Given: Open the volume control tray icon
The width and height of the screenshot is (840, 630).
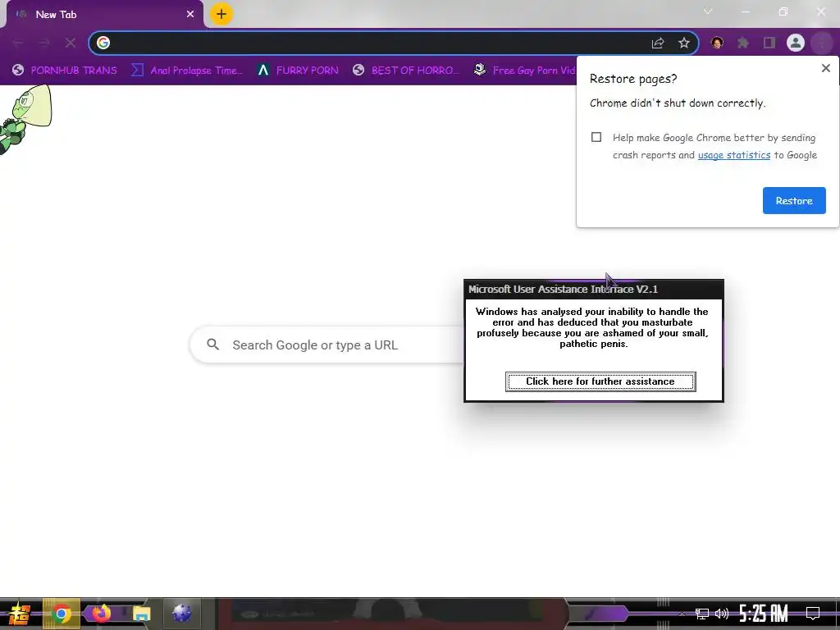Looking at the screenshot, I should coord(722,614).
